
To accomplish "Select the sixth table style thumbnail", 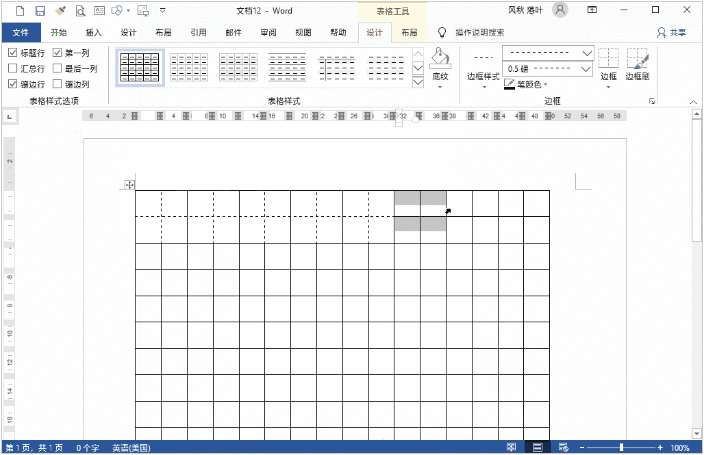I will pyautogui.click(x=386, y=67).
